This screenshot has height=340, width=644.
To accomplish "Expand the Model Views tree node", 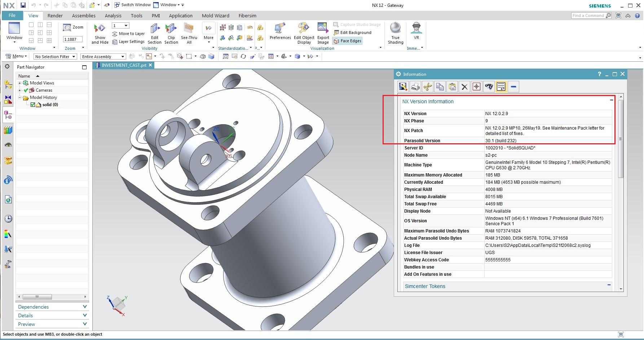I will point(20,83).
